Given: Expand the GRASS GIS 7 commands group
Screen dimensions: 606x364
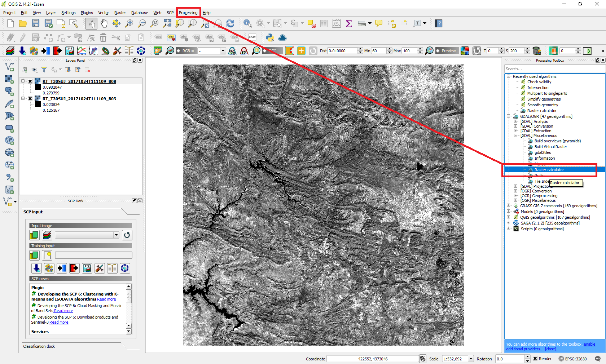Looking at the screenshot, I should click(509, 206).
